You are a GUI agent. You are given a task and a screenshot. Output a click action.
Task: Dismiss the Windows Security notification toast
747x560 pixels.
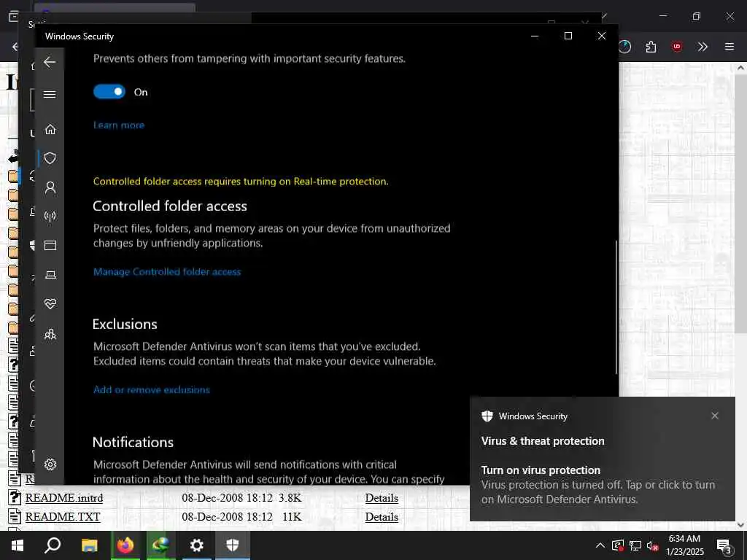[x=715, y=416]
